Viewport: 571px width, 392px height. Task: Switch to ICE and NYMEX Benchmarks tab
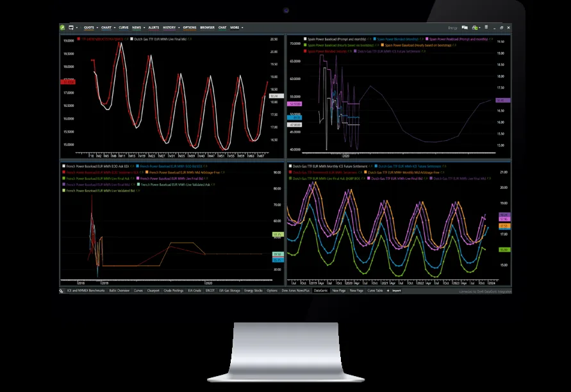click(86, 290)
